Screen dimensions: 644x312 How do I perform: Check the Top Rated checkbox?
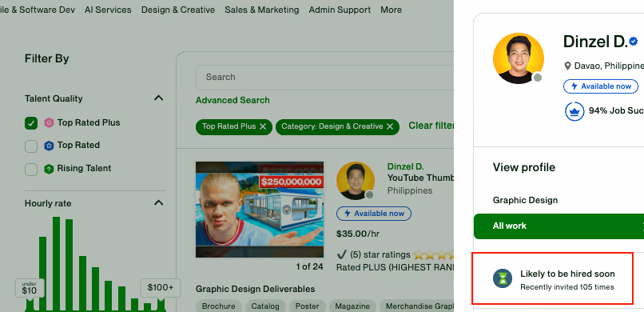click(x=31, y=146)
